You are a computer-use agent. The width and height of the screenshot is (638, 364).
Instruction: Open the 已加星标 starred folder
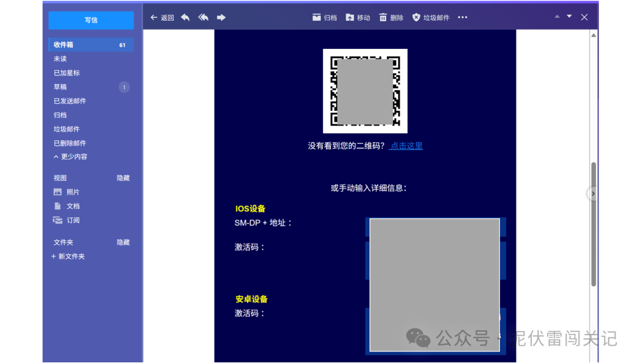(x=67, y=73)
